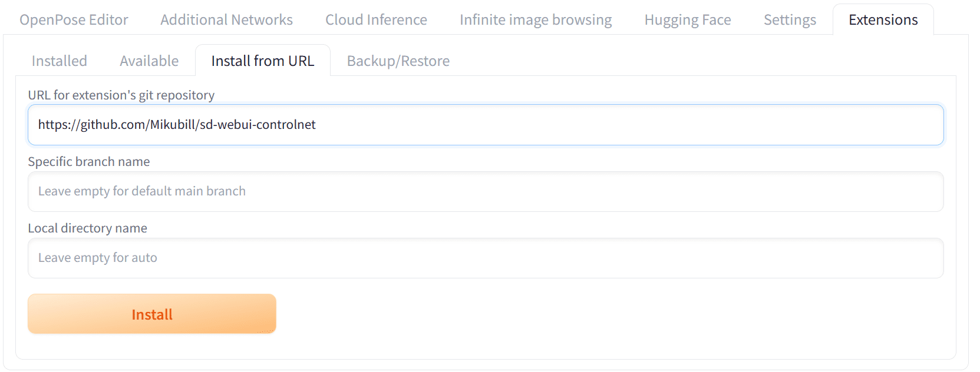The image size is (980, 372).
Task: View the Available extensions sub-tab
Action: (149, 61)
